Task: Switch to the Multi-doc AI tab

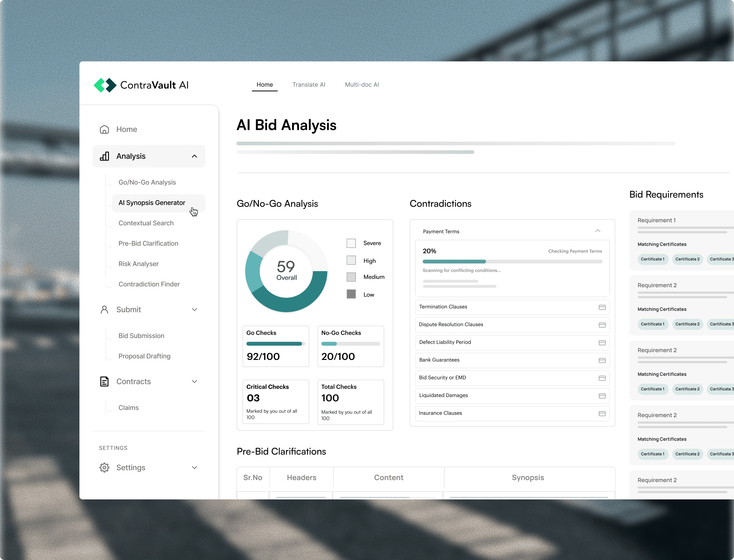Action: 362,85
